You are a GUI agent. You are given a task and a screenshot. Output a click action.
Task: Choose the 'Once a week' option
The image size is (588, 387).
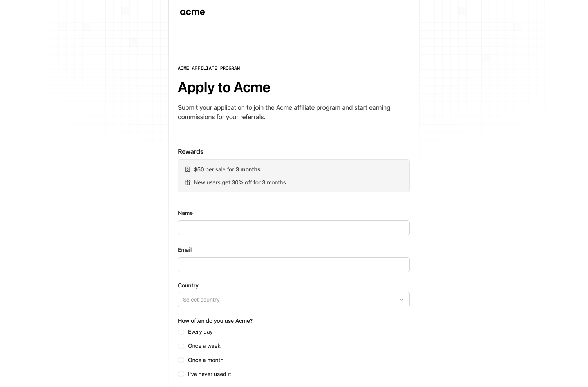coord(181,346)
